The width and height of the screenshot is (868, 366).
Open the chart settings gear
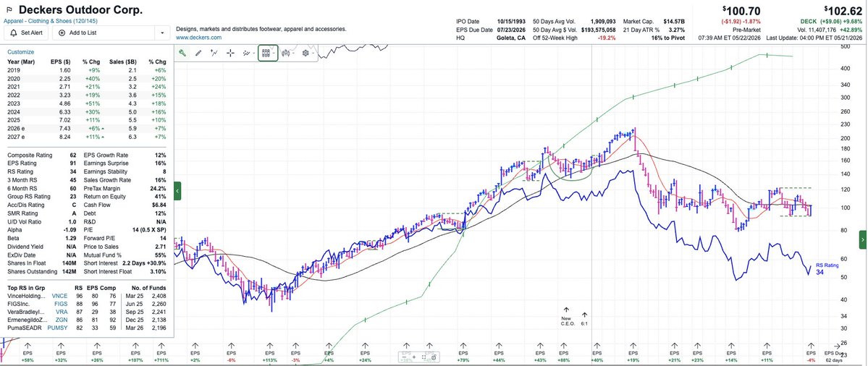pyautogui.click(x=306, y=53)
